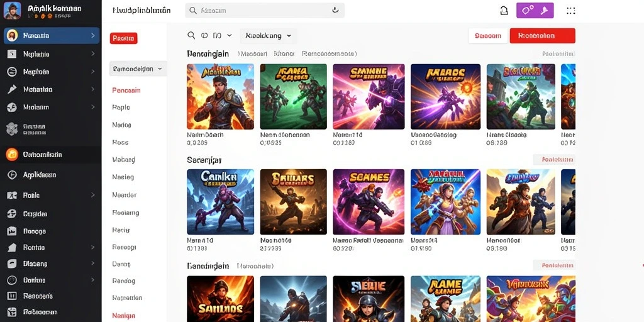Click the search input field
The width and height of the screenshot is (644, 322).
point(265,11)
